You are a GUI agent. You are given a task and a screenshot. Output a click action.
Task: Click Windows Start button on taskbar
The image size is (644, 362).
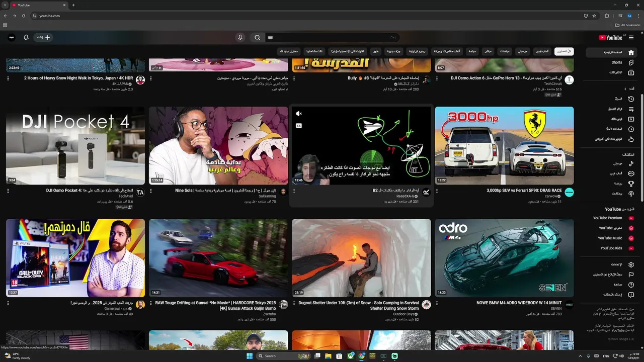250,356
